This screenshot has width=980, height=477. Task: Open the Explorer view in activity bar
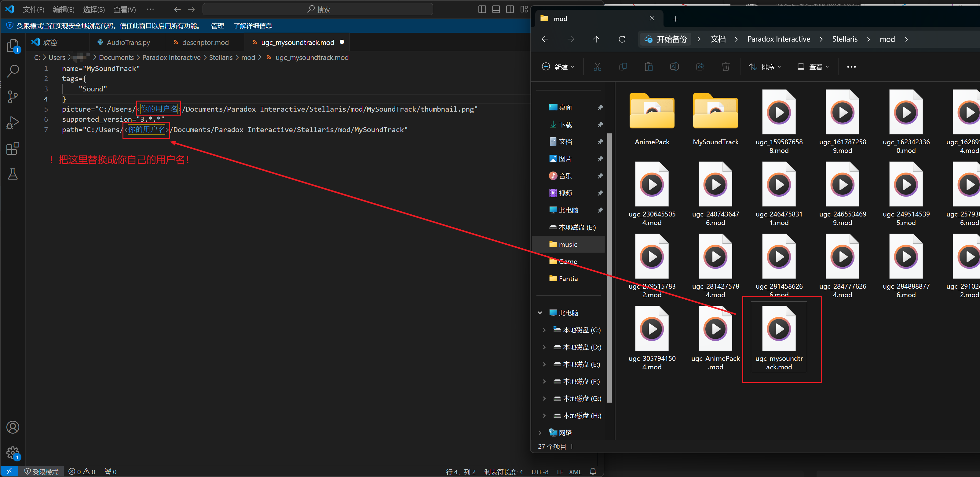point(13,46)
